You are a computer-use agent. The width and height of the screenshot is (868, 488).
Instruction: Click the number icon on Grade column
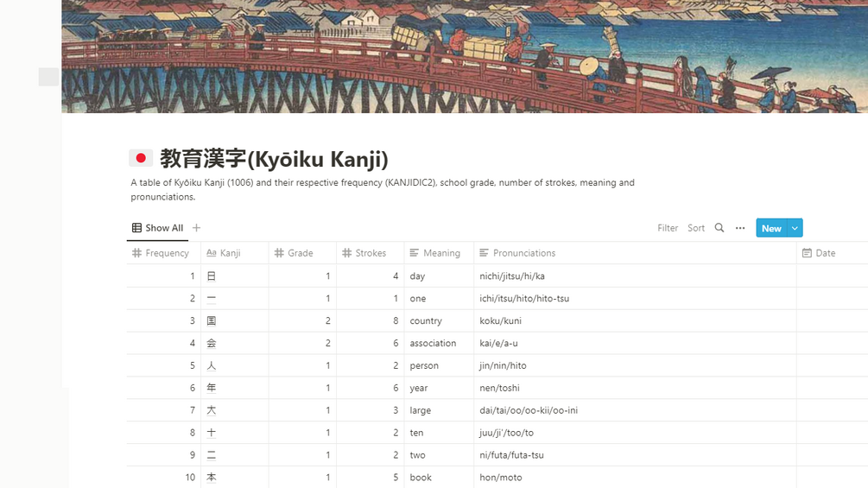(279, 253)
